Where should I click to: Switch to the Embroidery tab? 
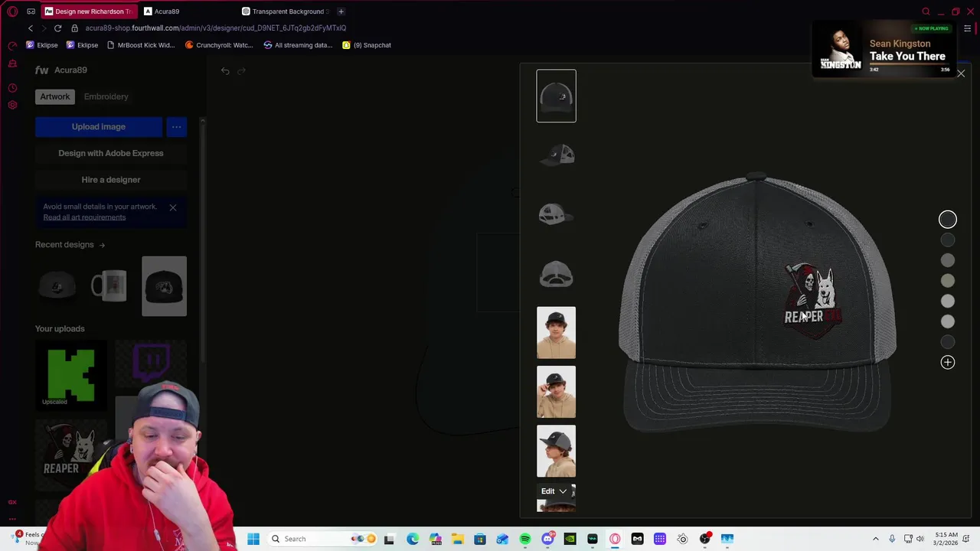click(106, 96)
